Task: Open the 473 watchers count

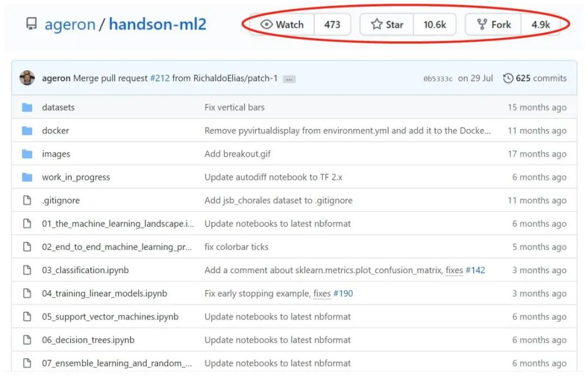Action: (332, 24)
